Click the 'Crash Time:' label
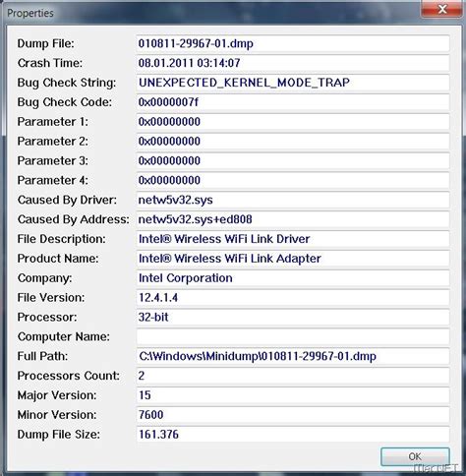 [50, 63]
